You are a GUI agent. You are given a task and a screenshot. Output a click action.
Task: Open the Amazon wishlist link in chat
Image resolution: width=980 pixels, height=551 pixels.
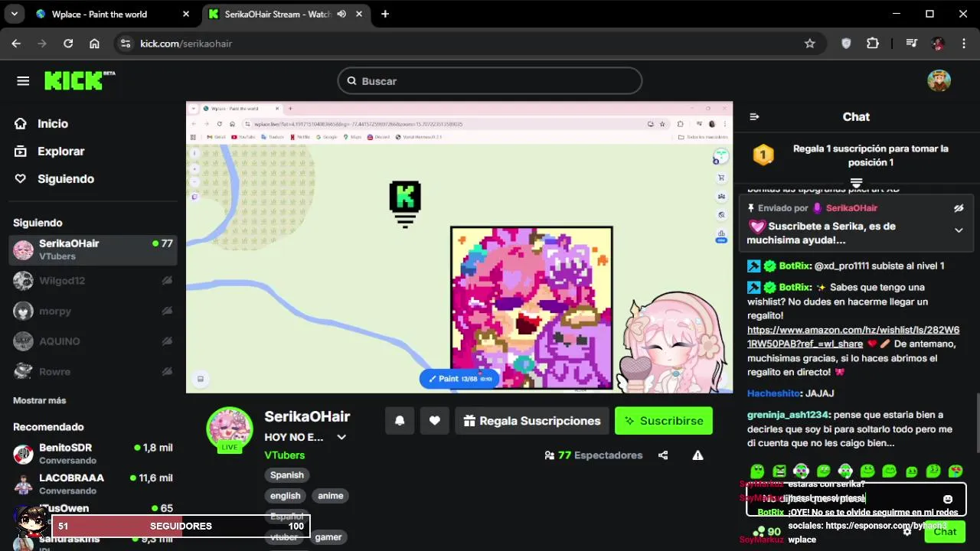(x=853, y=337)
